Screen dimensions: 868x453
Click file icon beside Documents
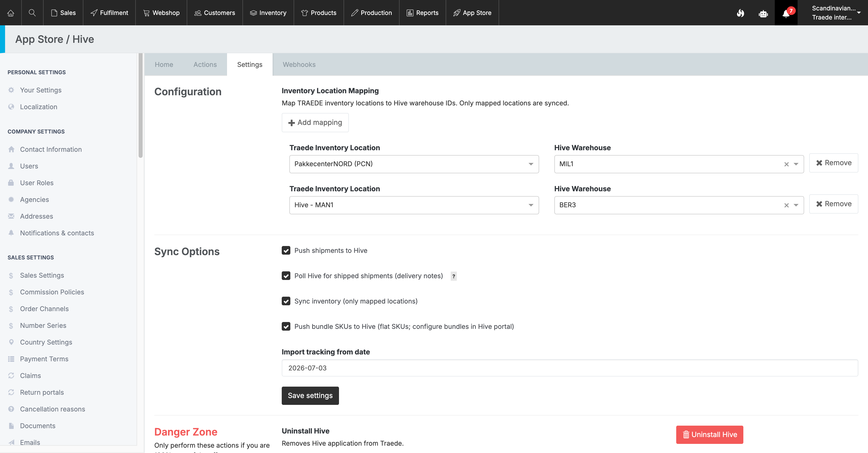[11, 426]
